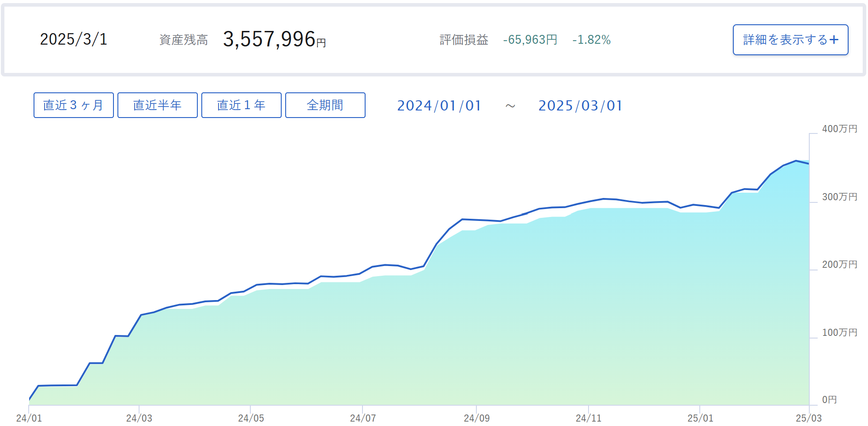Click the 評価損益 label
Viewport: 868px width, 426px height.
click(464, 40)
